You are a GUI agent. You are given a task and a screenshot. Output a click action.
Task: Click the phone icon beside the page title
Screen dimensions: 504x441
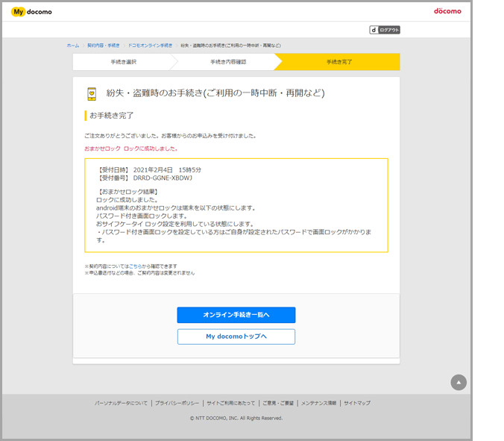[92, 94]
